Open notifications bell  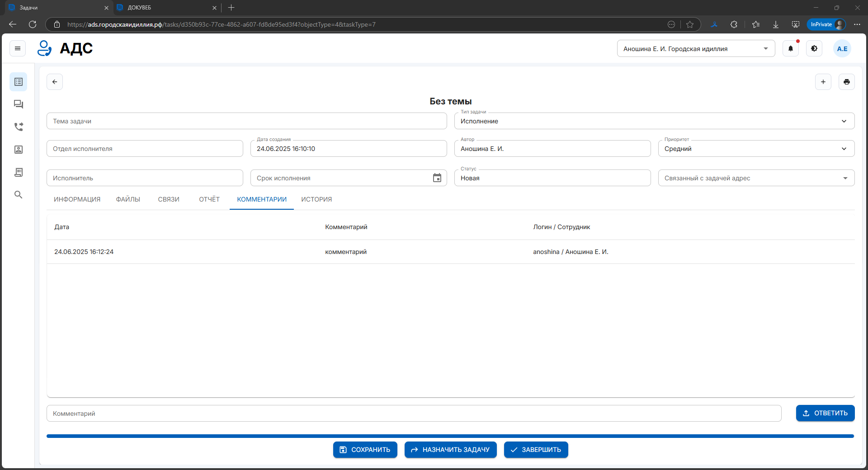coord(791,48)
